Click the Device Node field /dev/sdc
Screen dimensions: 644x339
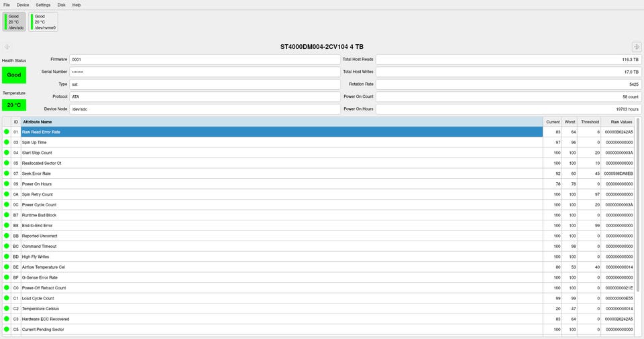click(x=205, y=109)
